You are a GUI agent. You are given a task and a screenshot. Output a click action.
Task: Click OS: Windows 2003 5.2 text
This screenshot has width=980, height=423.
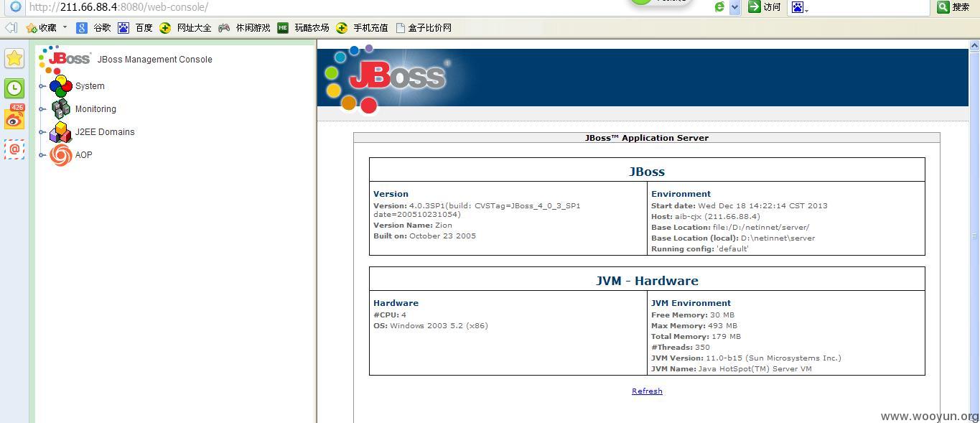tap(431, 325)
